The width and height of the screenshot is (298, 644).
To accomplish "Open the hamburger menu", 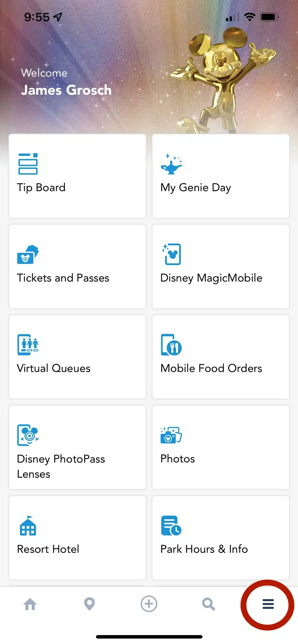I will click(x=268, y=604).
